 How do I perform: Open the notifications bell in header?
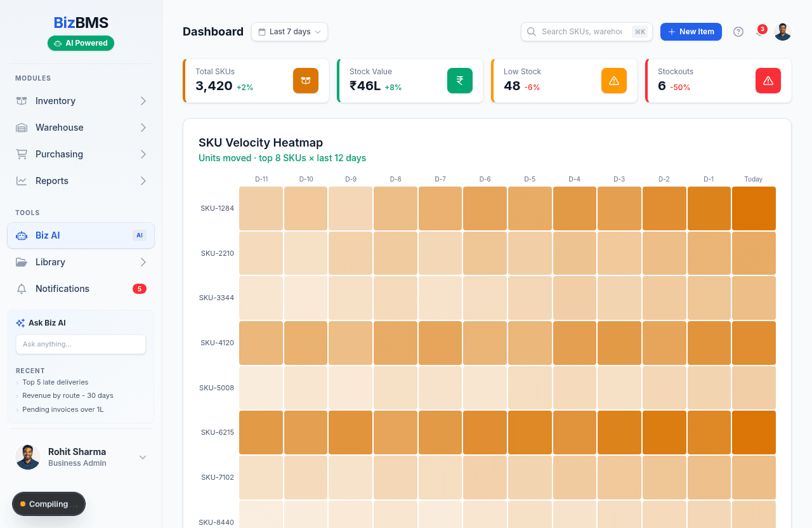pos(760,32)
